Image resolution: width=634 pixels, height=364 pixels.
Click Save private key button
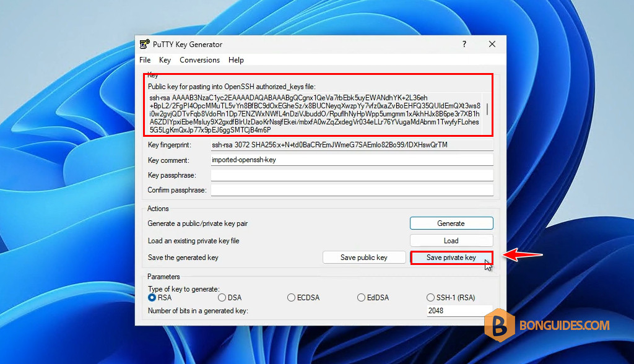(451, 258)
